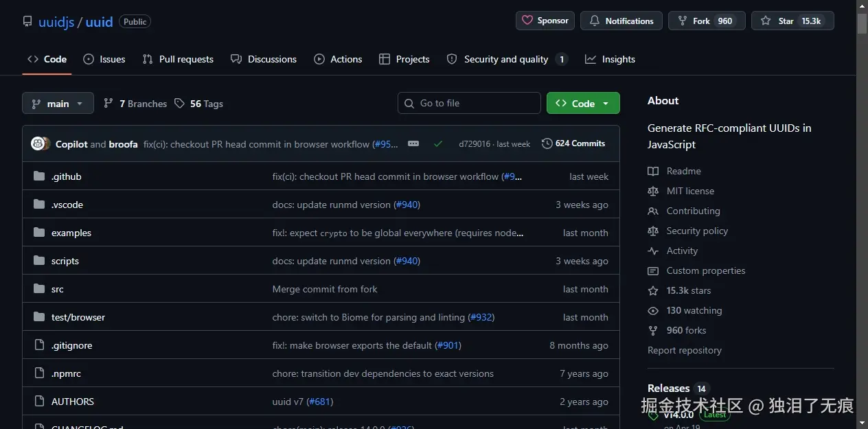Open the 56 Tags link
This screenshot has height=429, width=868.
click(198, 104)
